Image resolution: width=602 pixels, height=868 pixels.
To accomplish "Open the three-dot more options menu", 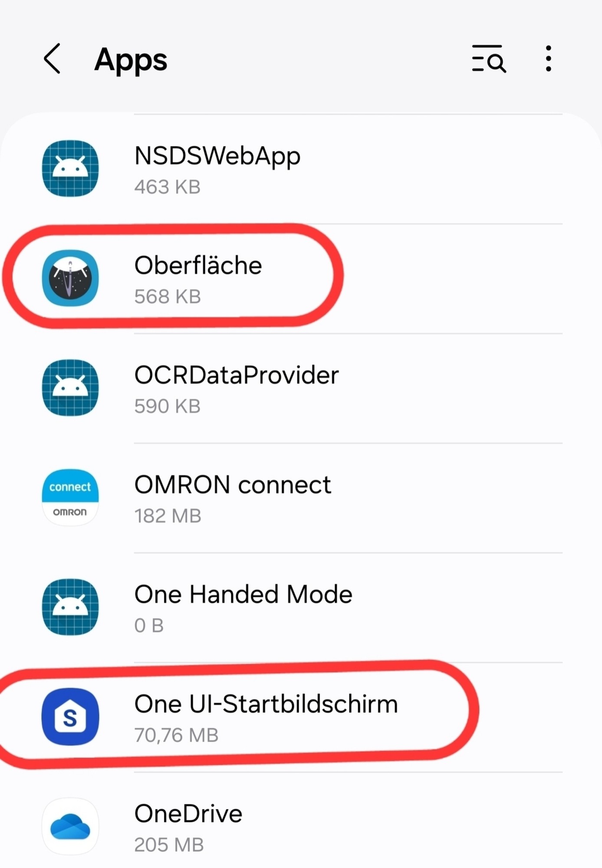I will (549, 59).
